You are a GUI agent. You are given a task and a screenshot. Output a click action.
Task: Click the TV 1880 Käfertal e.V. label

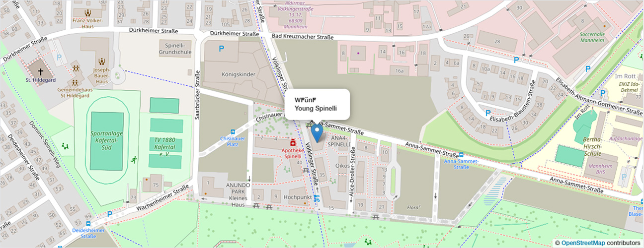click(163, 147)
